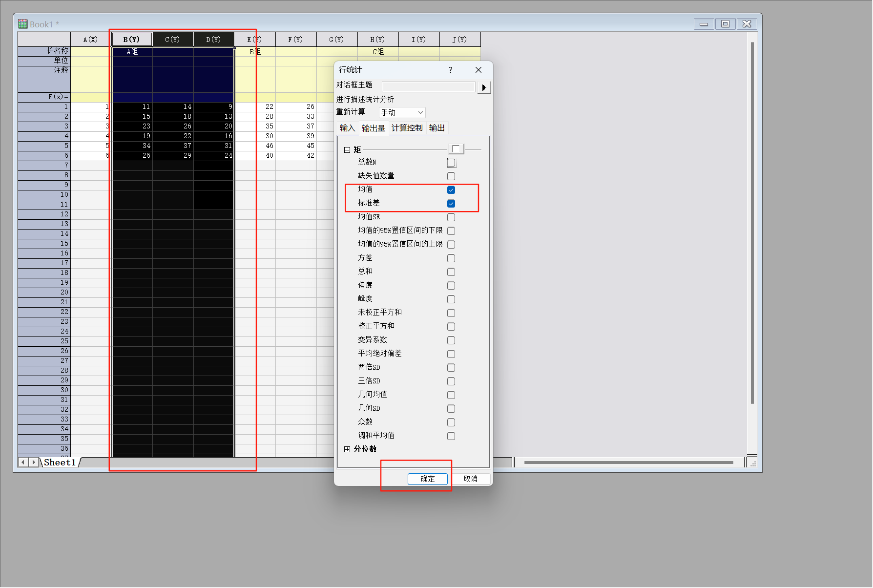Click the F(x)= row label
Image resolution: width=873 pixels, height=588 pixels.
point(44,97)
